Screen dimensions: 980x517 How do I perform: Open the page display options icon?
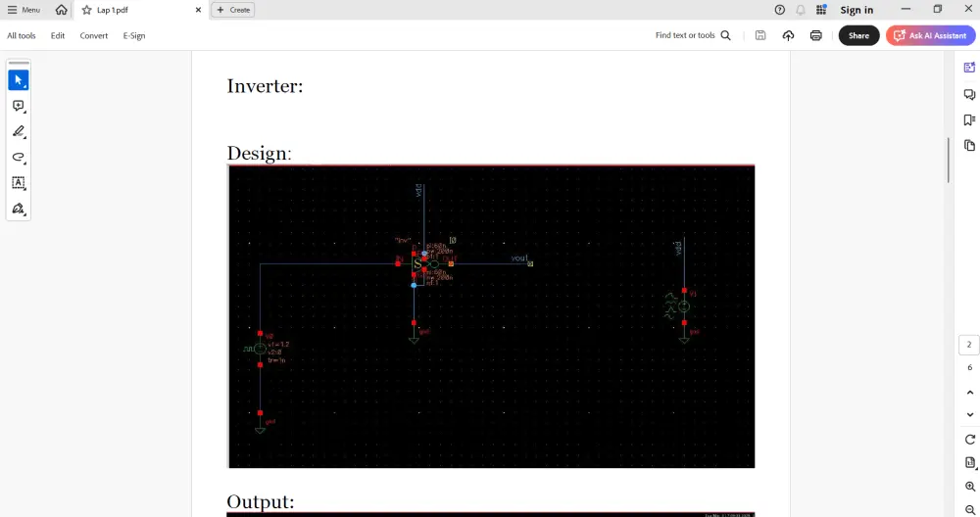[x=970, y=463]
